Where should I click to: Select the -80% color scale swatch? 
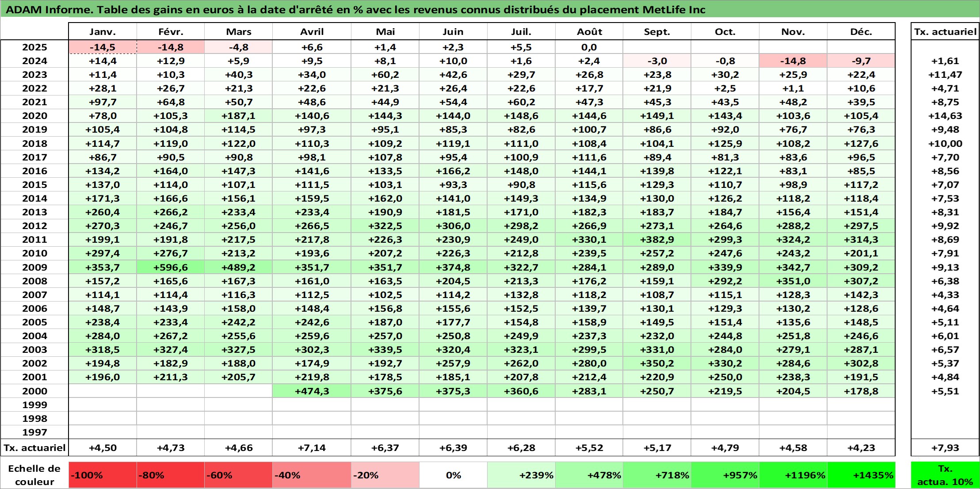coord(171,475)
